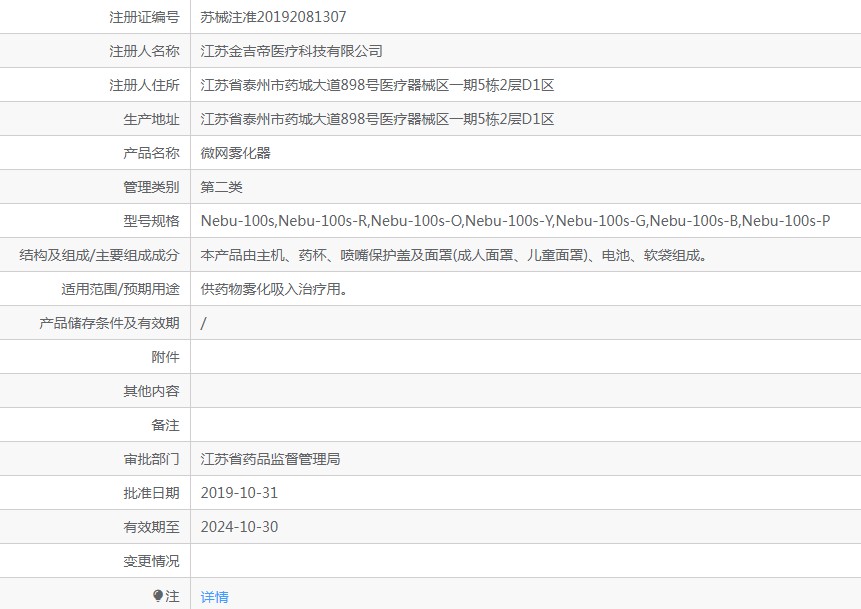Select approving department 江苏省药品监督管理局
This screenshot has width=861, height=609.
pyautogui.click(x=270, y=459)
